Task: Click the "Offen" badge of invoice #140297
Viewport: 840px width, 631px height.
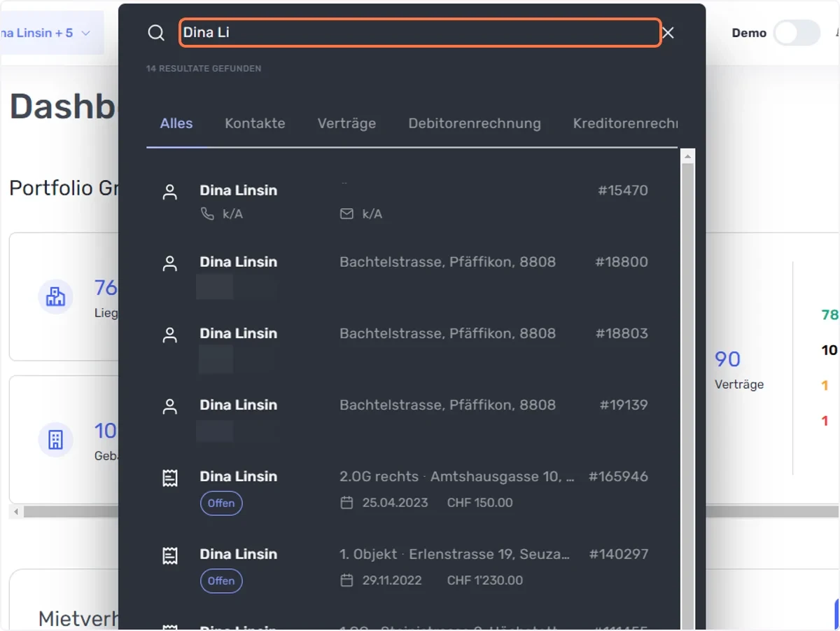Action: [221, 581]
